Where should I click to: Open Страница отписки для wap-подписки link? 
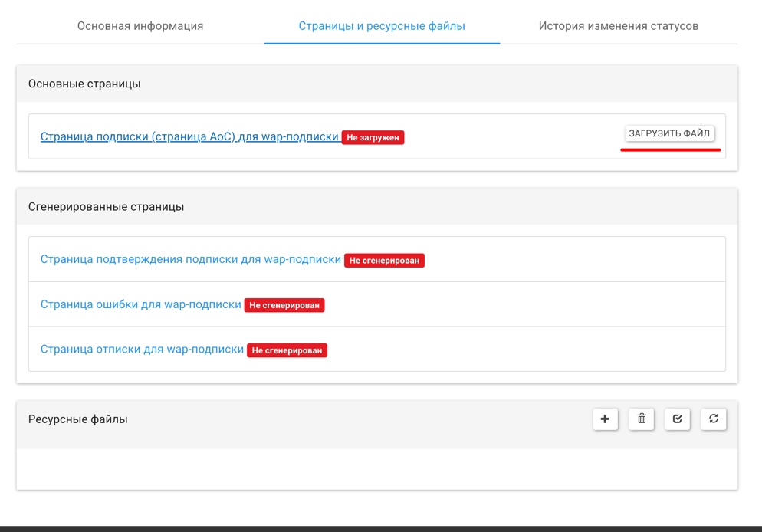(142, 350)
